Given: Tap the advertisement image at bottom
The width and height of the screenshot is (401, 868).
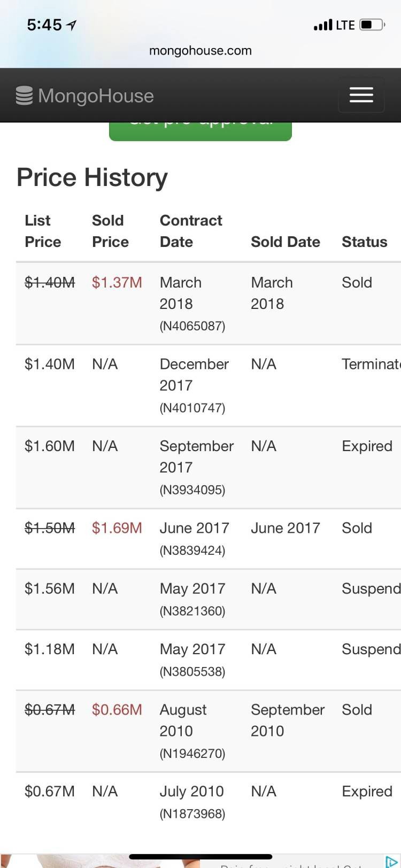Looking at the screenshot, I should (102, 861).
